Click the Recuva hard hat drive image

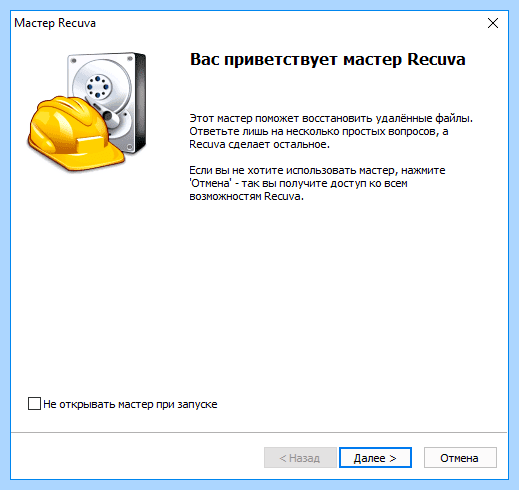click(x=87, y=111)
